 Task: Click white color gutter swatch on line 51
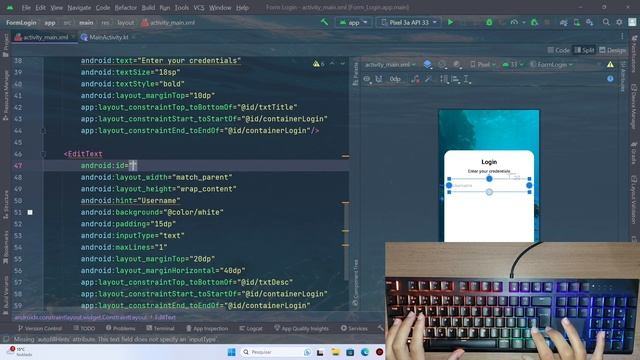[30, 212]
